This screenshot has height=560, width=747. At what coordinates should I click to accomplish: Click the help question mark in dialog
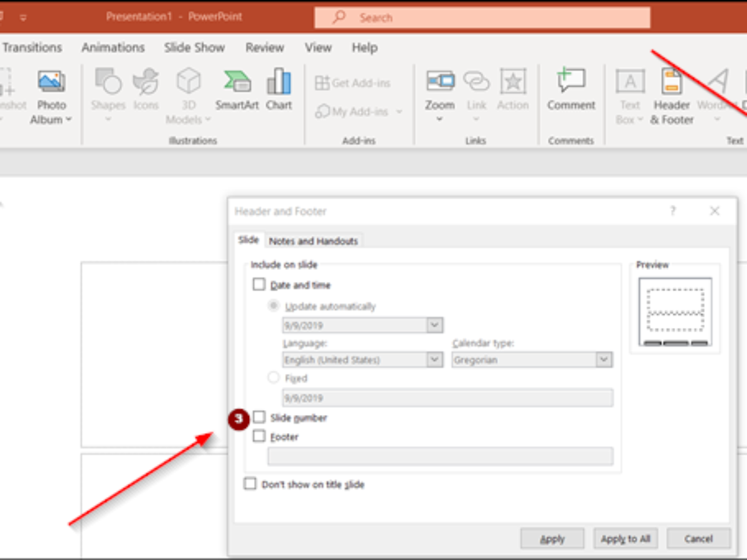pos(673,211)
